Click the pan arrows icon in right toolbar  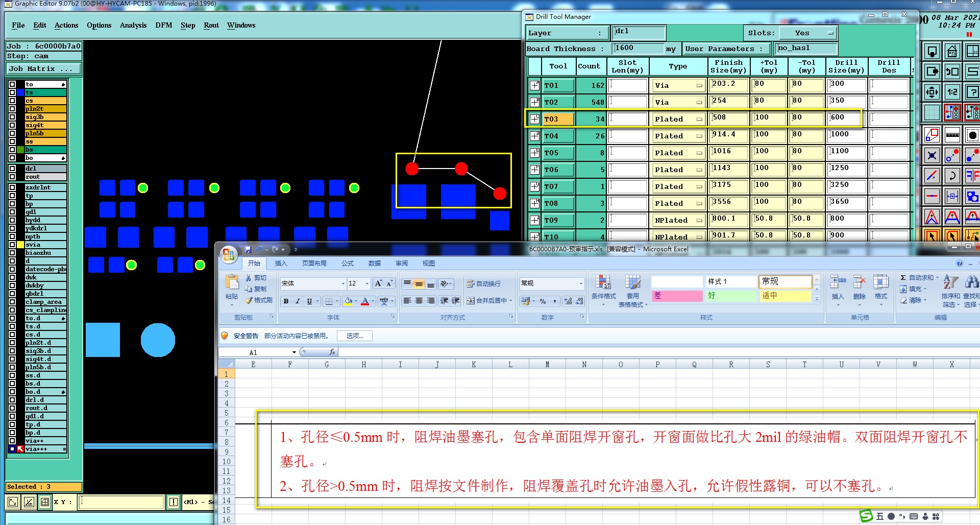(932, 92)
